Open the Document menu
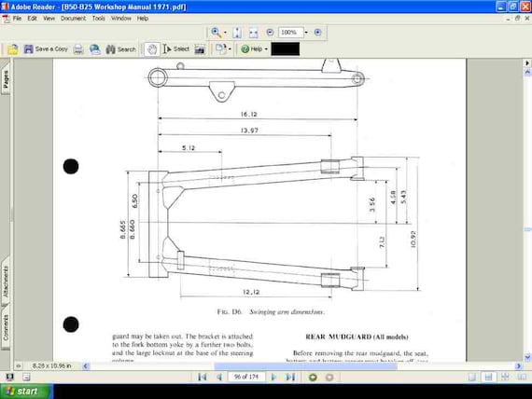 click(x=74, y=19)
